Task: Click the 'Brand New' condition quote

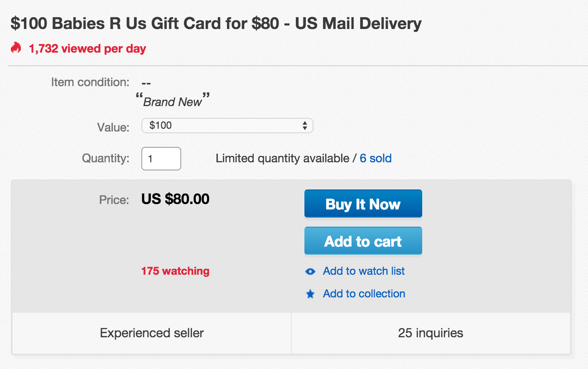Action: [x=173, y=101]
